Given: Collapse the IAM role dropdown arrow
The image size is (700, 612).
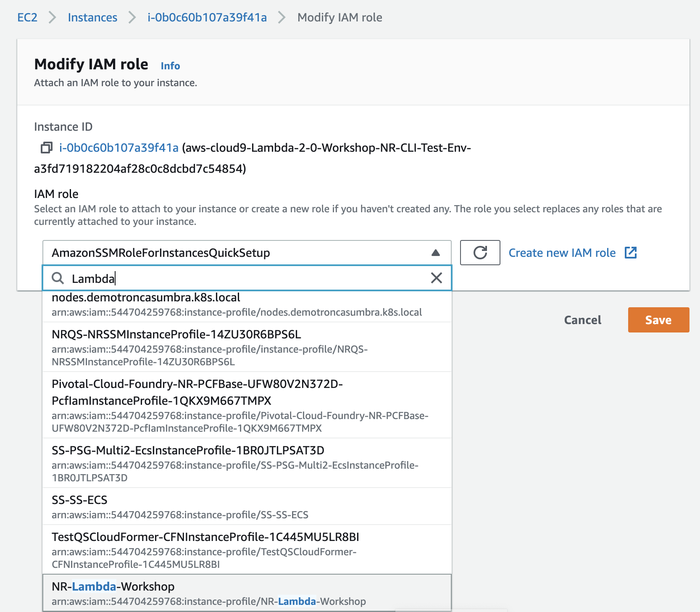Looking at the screenshot, I should click(x=436, y=253).
